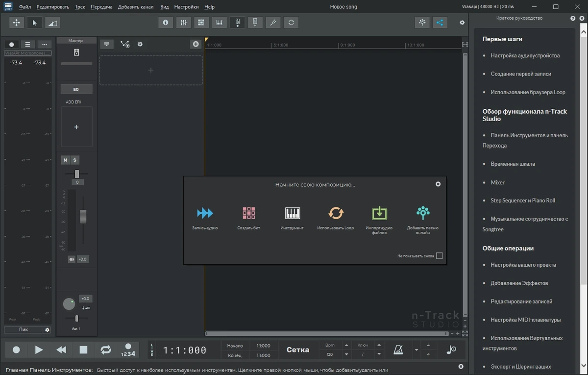
Task: Open the metronome settings icon
Action: click(x=398, y=350)
